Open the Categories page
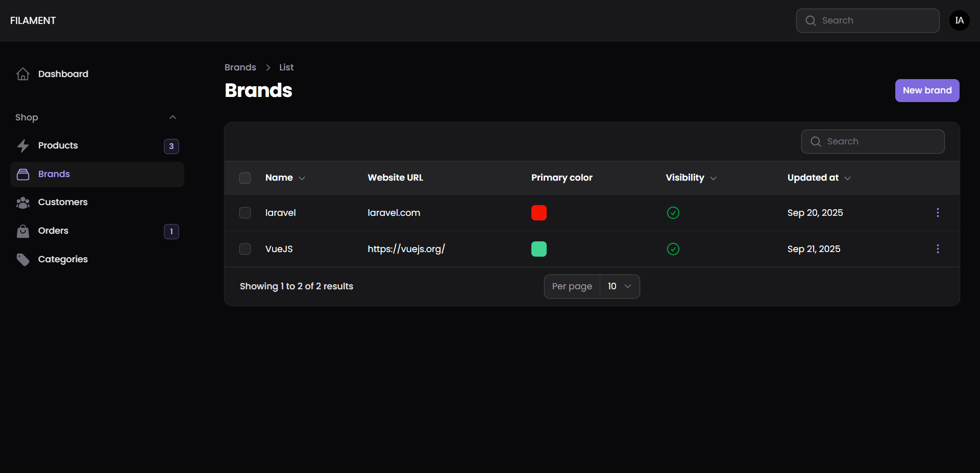This screenshot has height=473, width=980. point(97,260)
